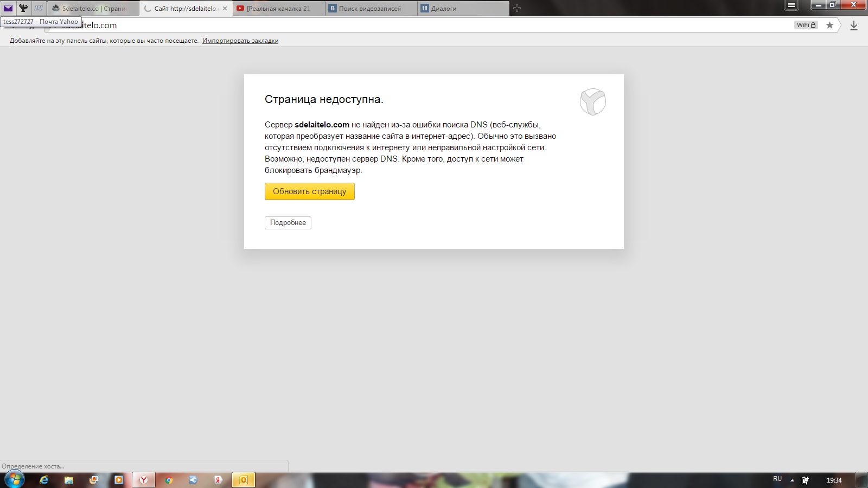
Task: Open Google Chrome from the taskbar
Action: (169, 480)
